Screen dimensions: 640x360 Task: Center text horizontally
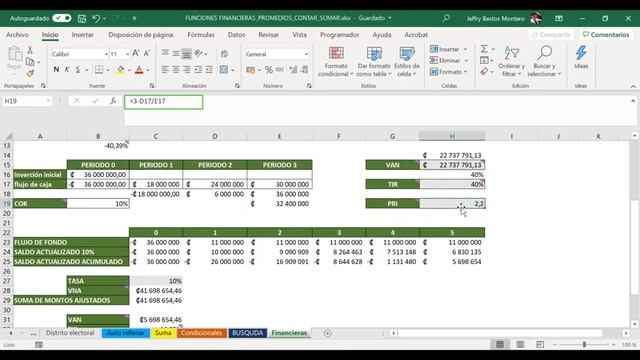pos(176,70)
